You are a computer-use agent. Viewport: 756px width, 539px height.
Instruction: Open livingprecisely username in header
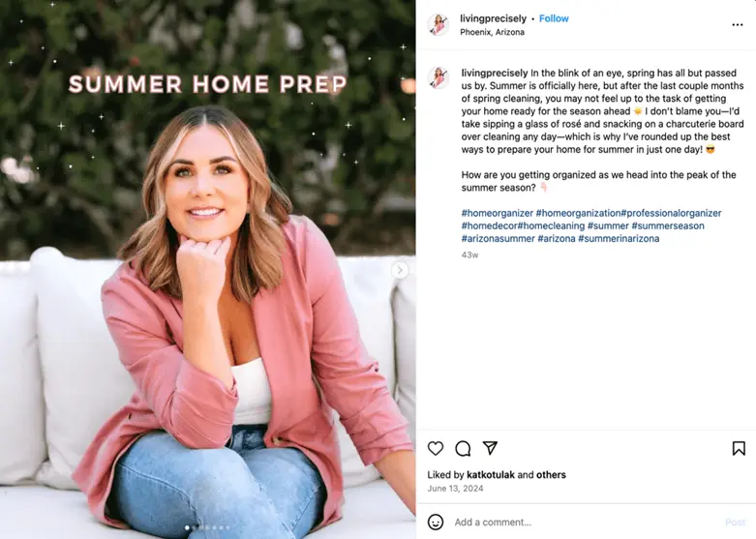(x=493, y=18)
